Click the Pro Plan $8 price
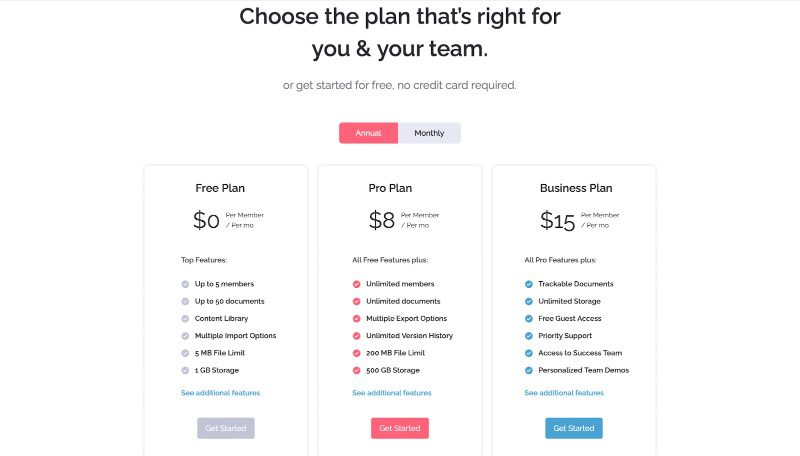Screen dimensions: 800x456 [x=382, y=220]
